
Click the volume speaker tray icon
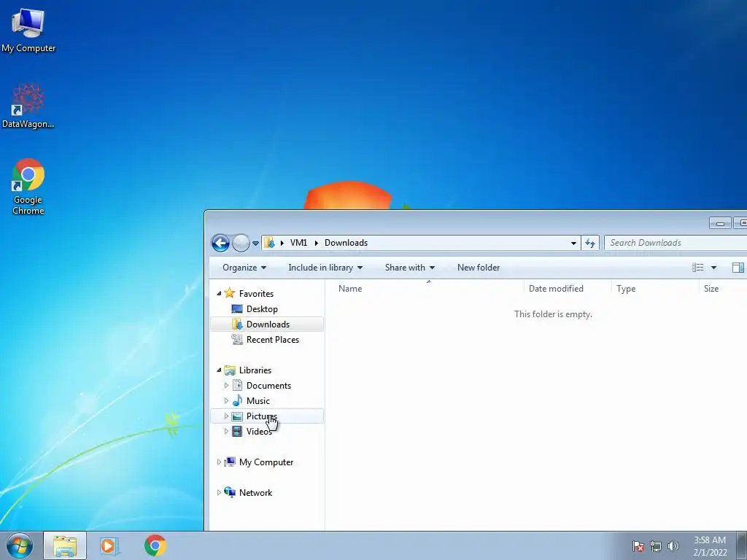pos(673,546)
